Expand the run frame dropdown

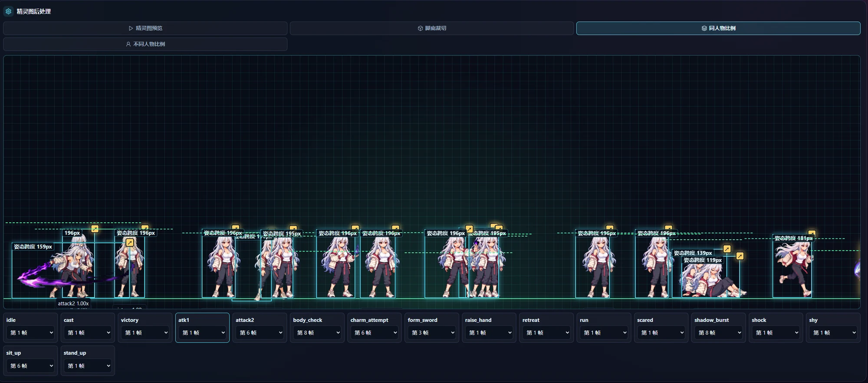[604, 333]
